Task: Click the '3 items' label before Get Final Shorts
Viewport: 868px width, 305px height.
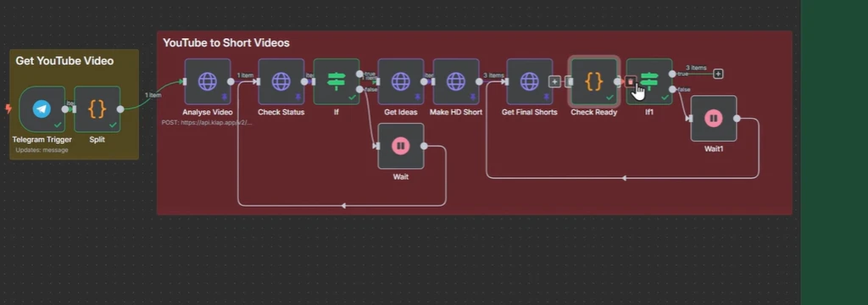Action: (x=493, y=75)
